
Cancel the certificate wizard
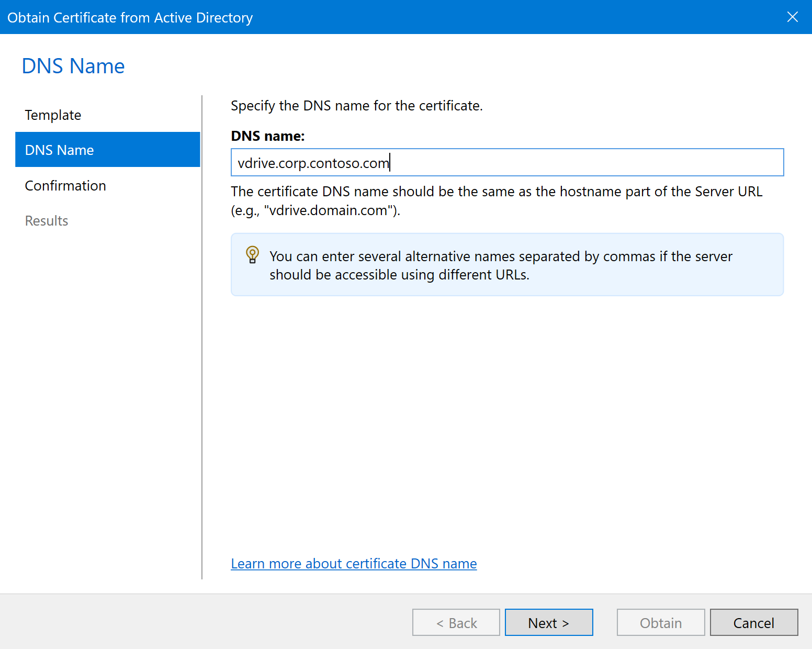click(753, 623)
